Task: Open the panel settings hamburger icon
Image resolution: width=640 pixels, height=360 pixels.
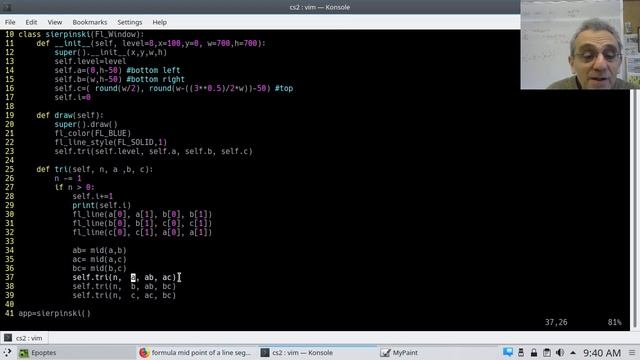Action: point(632,353)
